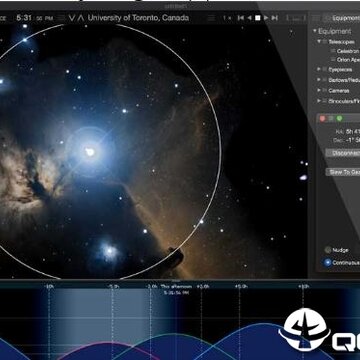The height and width of the screenshot is (360, 360).
Task: Click the Telescopes list icon
Action: tap(325, 42)
